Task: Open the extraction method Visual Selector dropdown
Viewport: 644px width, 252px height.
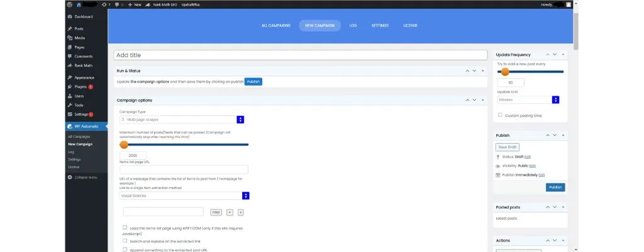Action: click(x=184, y=195)
